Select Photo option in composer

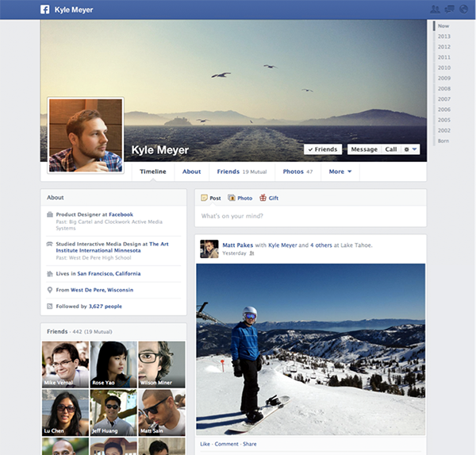[240, 198]
